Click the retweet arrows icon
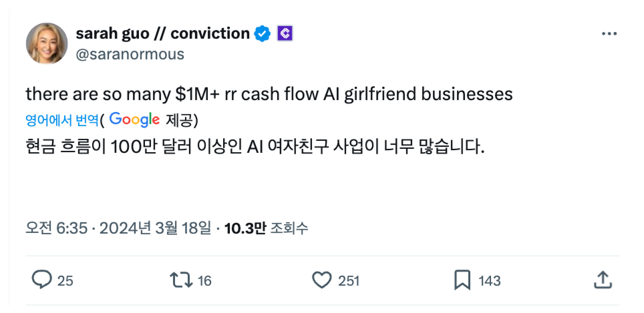This screenshot has height=313, width=644. tap(181, 280)
